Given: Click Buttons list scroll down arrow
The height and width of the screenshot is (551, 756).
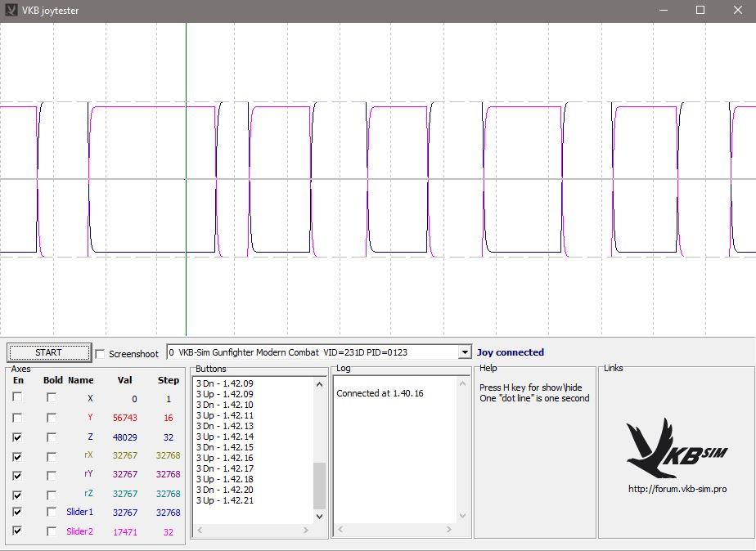Looking at the screenshot, I should [320, 515].
